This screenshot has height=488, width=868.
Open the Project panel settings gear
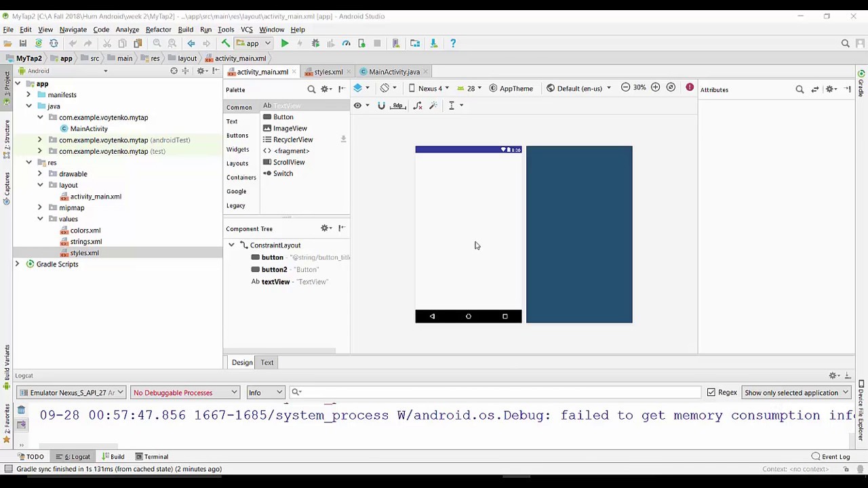click(201, 70)
